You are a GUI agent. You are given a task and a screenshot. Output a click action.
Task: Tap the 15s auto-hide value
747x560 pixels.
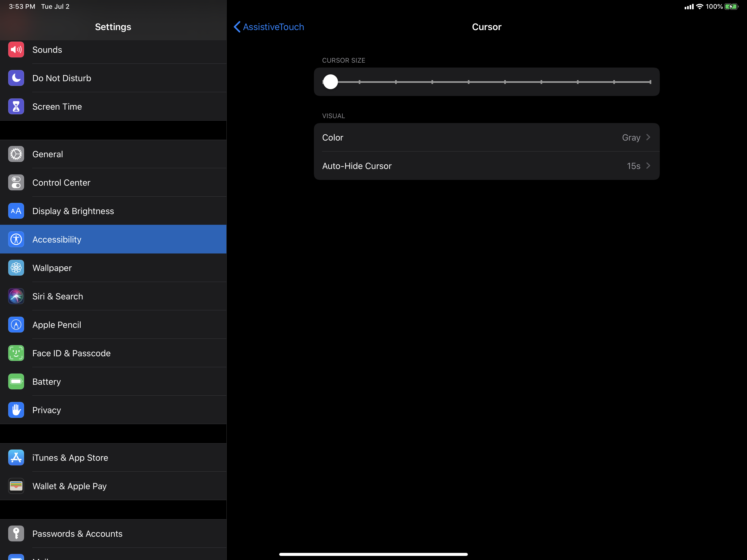633,166
